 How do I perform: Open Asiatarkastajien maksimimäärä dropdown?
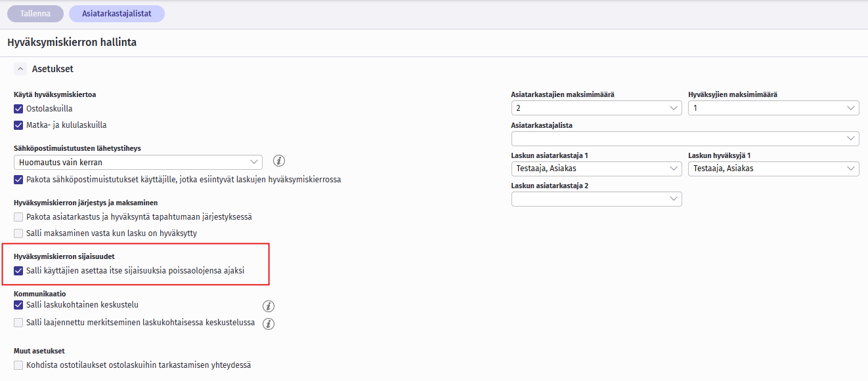click(596, 108)
